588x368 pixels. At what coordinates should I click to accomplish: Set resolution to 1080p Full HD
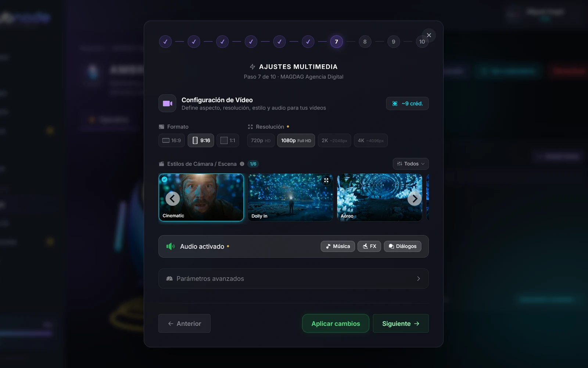coord(296,140)
